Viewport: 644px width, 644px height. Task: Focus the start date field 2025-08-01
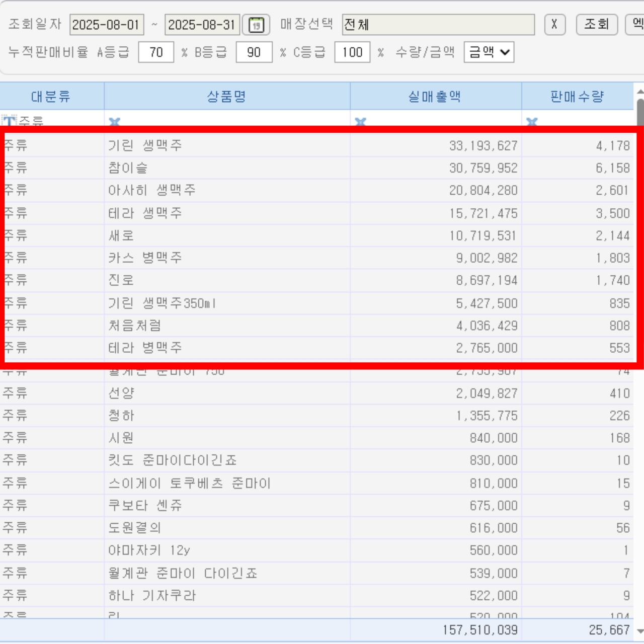point(107,25)
